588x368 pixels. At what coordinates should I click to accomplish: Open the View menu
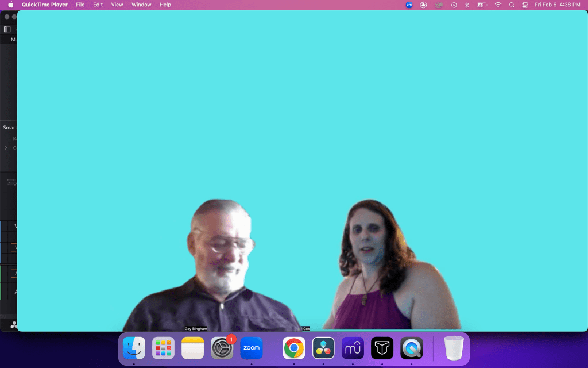click(x=117, y=5)
